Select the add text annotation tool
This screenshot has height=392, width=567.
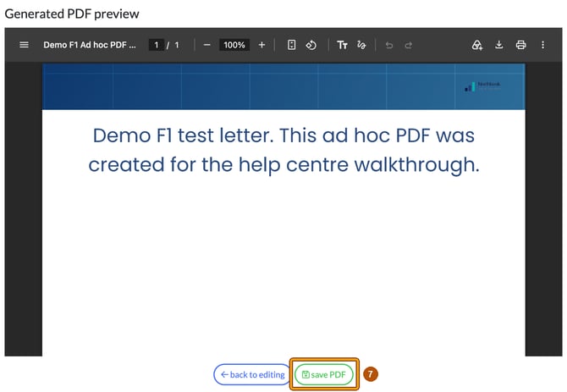click(x=342, y=45)
